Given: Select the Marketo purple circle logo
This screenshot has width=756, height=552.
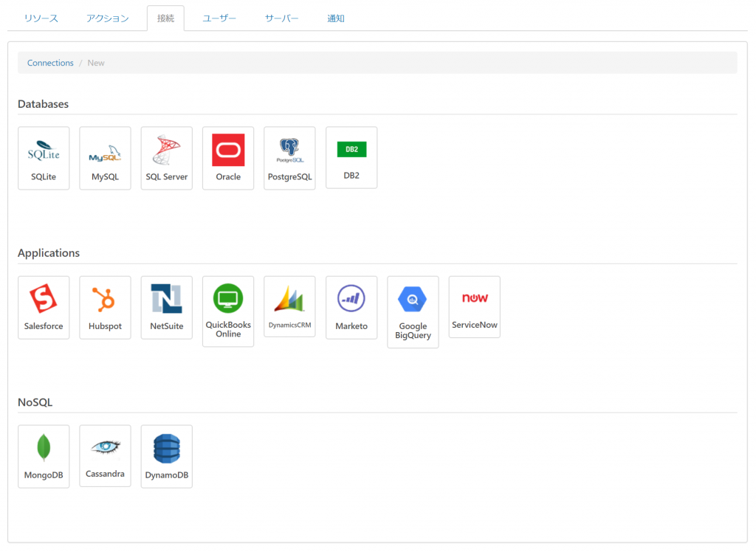Looking at the screenshot, I should [351, 298].
